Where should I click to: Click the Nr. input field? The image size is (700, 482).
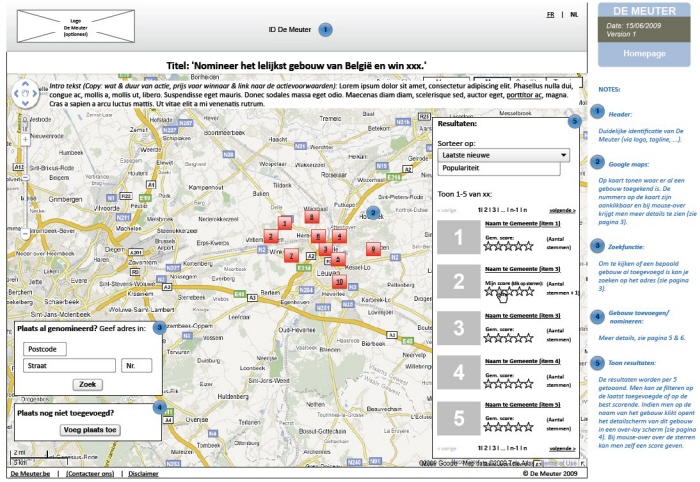137,366
